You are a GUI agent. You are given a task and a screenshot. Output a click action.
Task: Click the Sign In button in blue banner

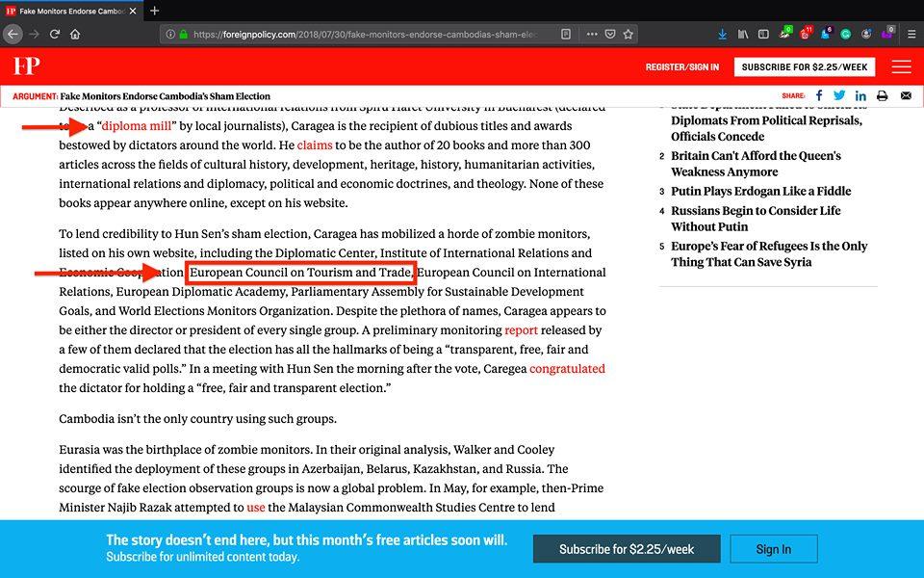tap(774, 549)
